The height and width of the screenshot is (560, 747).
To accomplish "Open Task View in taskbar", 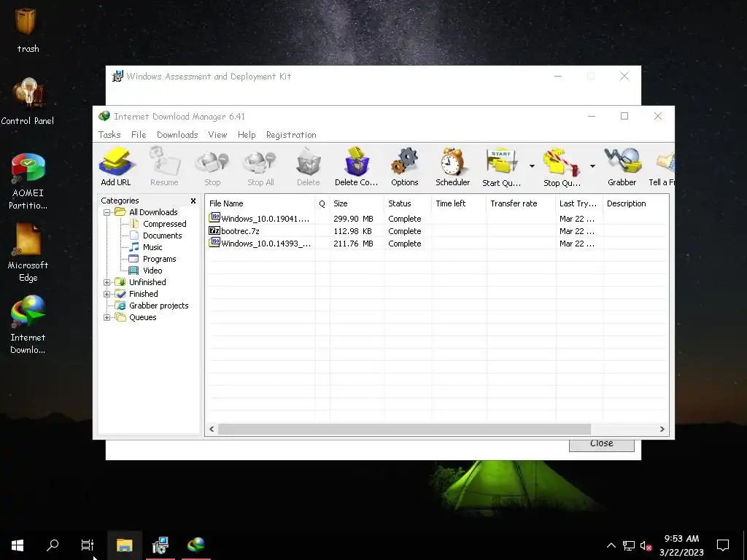I will [x=88, y=545].
